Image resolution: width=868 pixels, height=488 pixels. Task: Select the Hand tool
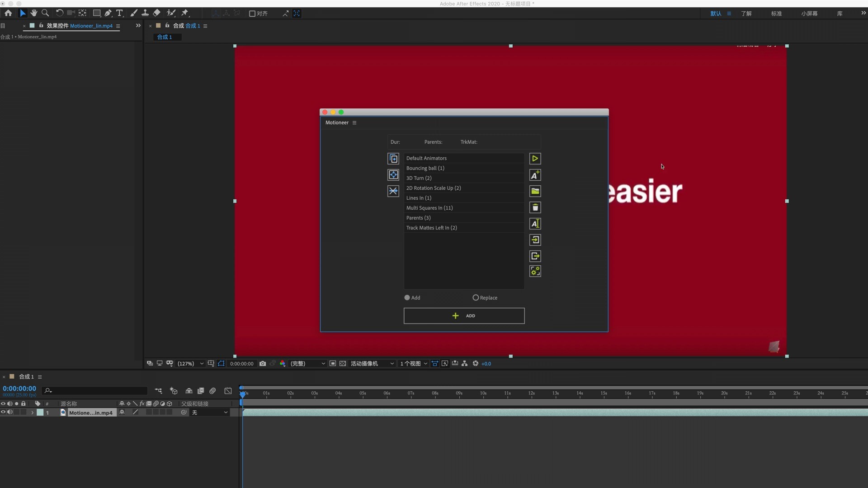coord(34,13)
